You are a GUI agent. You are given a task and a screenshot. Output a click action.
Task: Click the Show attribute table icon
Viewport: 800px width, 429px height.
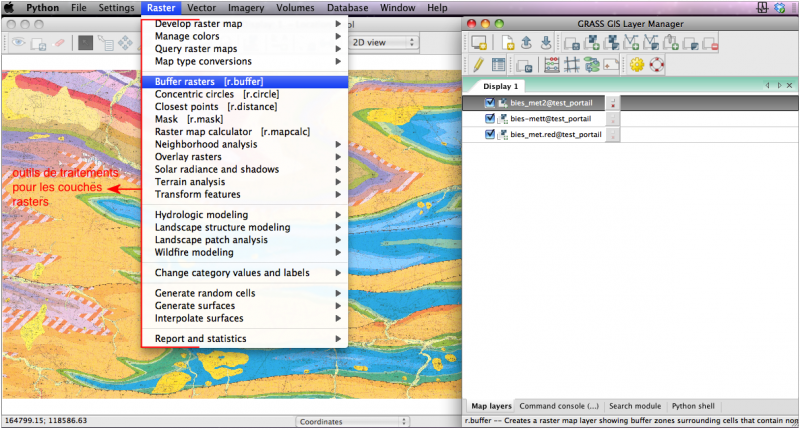coord(498,65)
